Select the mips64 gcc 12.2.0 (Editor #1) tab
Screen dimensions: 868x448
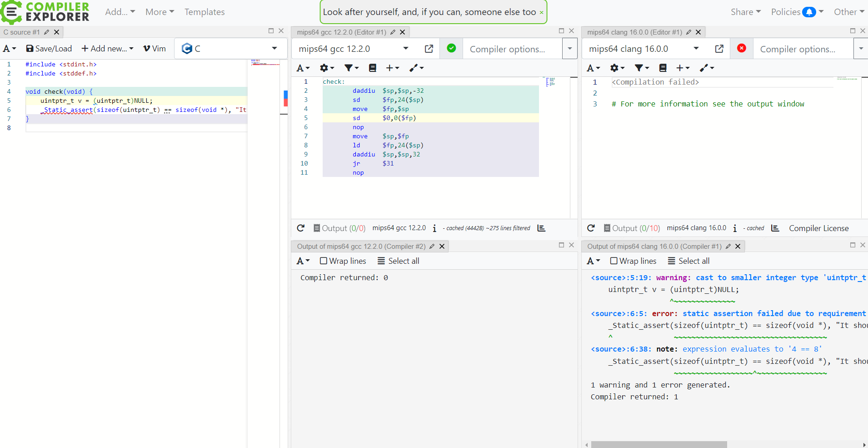341,32
